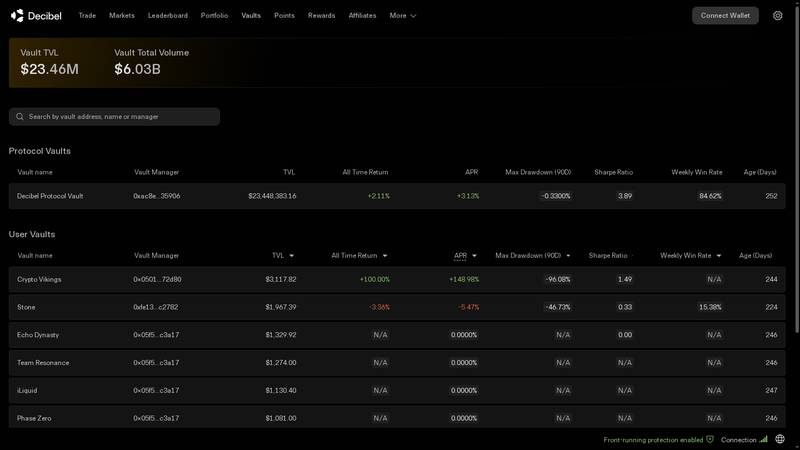This screenshot has width=800, height=450.
Task: Click TVL value $1,329.92
Action: click(281, 335)
